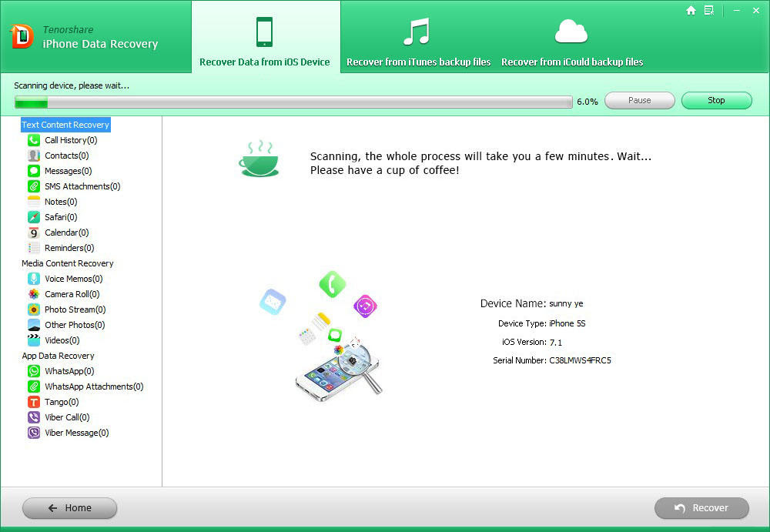Select Camera Roll(0) text entry
770x532 pixels.
point(72,294)
